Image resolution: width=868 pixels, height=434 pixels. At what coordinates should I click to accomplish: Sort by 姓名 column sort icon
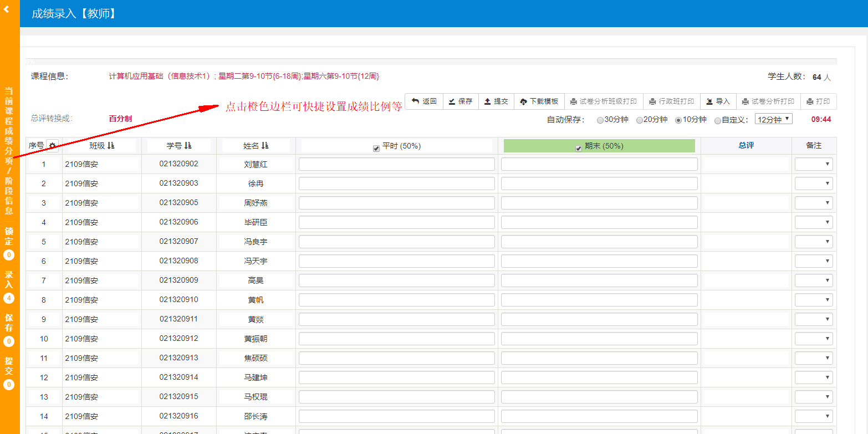coord(265,146)
